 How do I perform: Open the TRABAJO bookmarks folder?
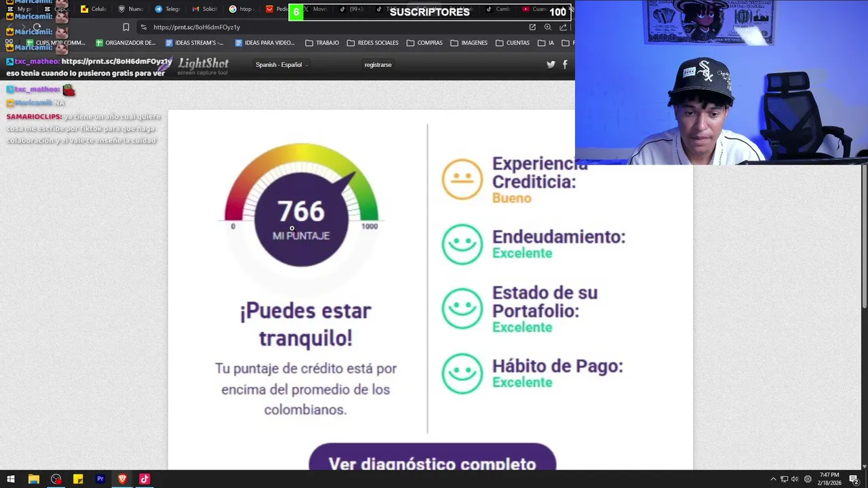[x=322, y=43]
